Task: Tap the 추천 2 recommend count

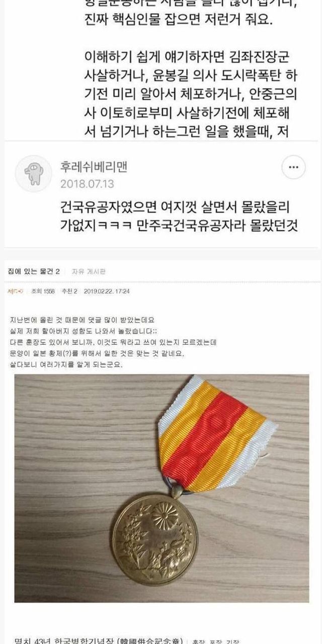Action: tap(69, 291)
